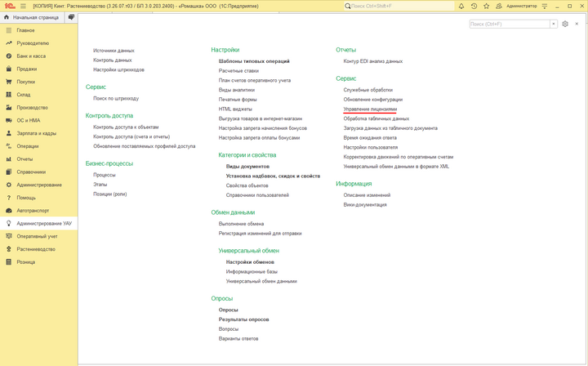Screen dimensions: 588x366
Task: Open the main hamburger menu icon
Action: click(23, 6)
